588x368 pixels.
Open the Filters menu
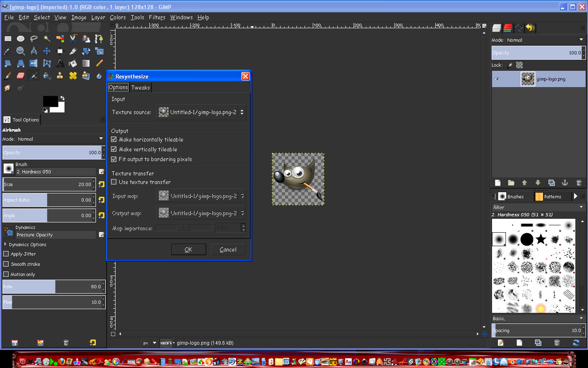(x=157, y=18)
